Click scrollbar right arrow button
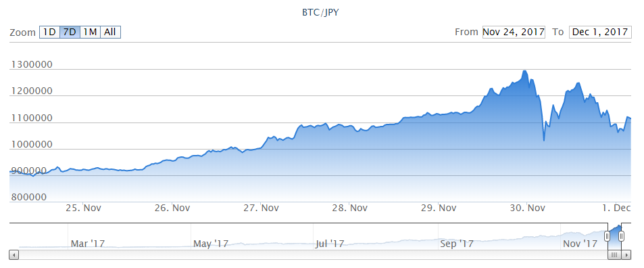This screenshot has height=268, width=644. point(626,255)
